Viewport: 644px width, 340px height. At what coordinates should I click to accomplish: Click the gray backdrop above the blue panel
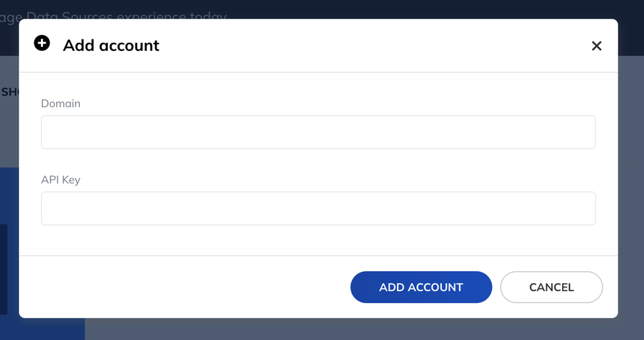click(x=9, y=136)
